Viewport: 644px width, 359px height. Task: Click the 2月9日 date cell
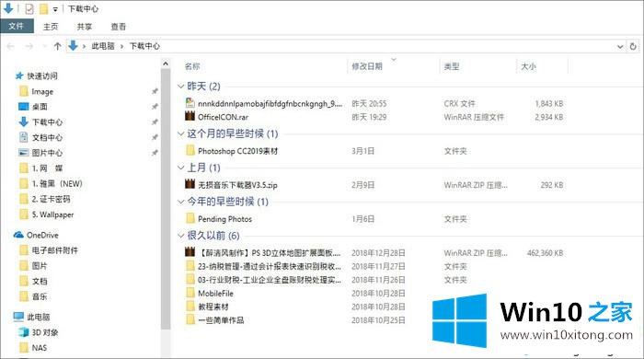[x=362, y=185]
